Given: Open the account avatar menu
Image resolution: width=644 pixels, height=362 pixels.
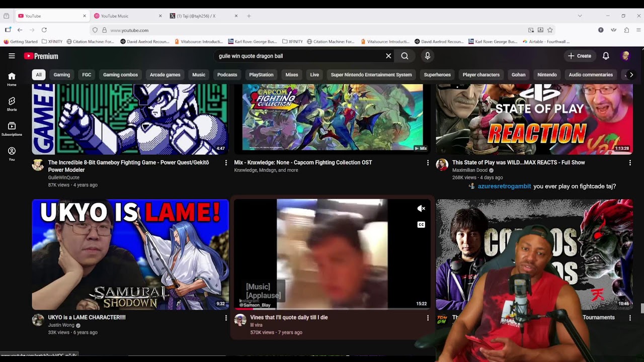Looking at the screenshot, I should point(626,56).
